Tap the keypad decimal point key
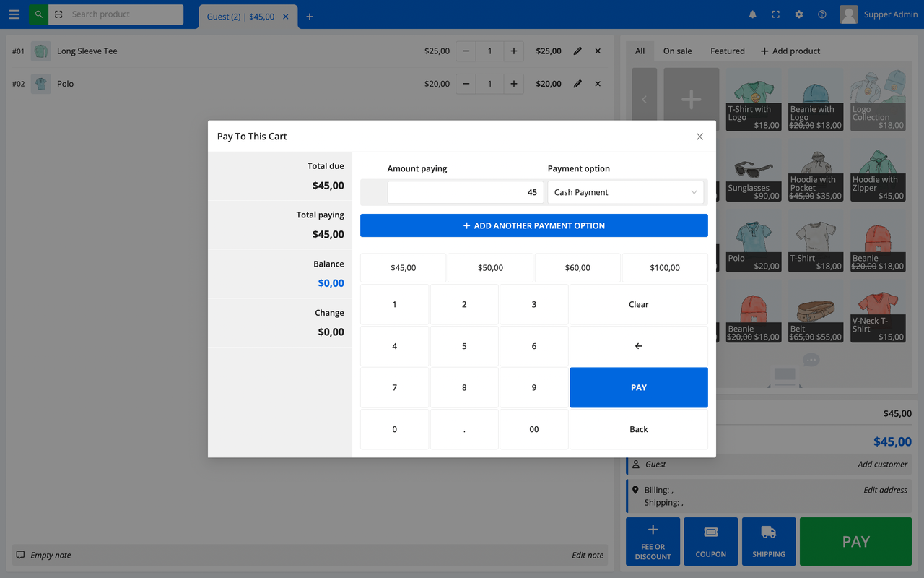This screenshot has height=578, width=924. click(x=464, y=429)
